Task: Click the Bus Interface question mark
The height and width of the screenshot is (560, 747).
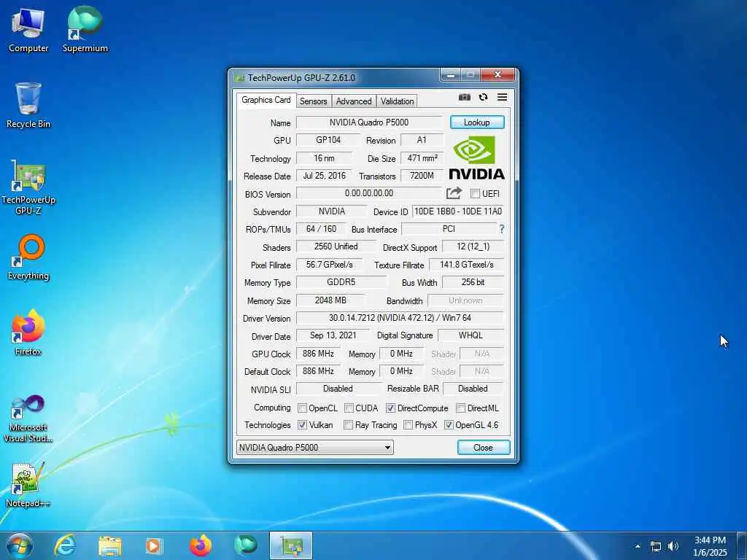Action: (502, 229)
